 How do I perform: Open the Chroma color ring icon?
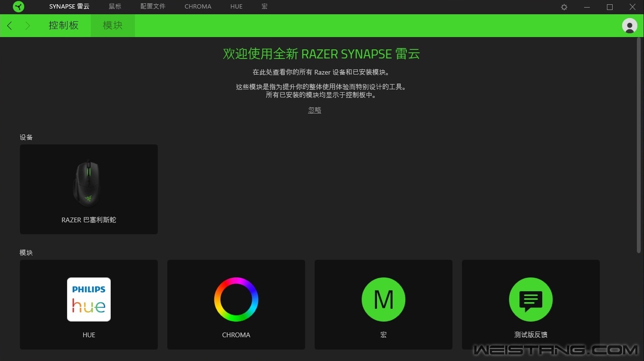tap(236, 299)
